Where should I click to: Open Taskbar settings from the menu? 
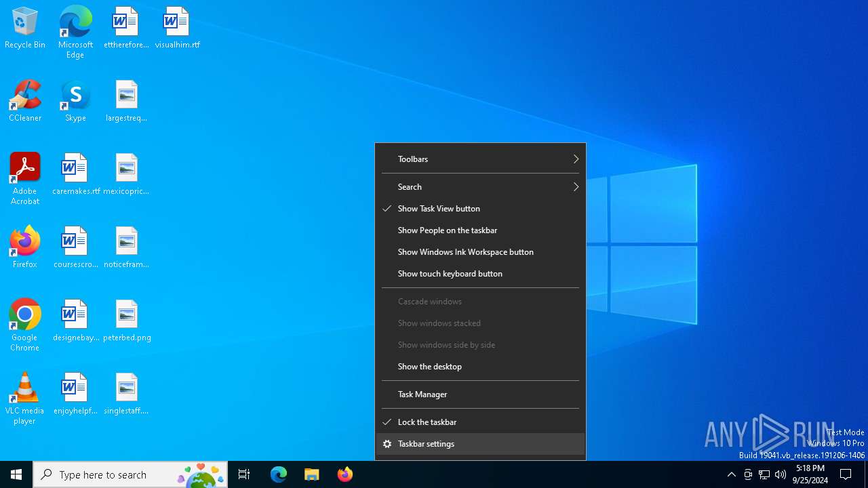[x=480, y=444]
